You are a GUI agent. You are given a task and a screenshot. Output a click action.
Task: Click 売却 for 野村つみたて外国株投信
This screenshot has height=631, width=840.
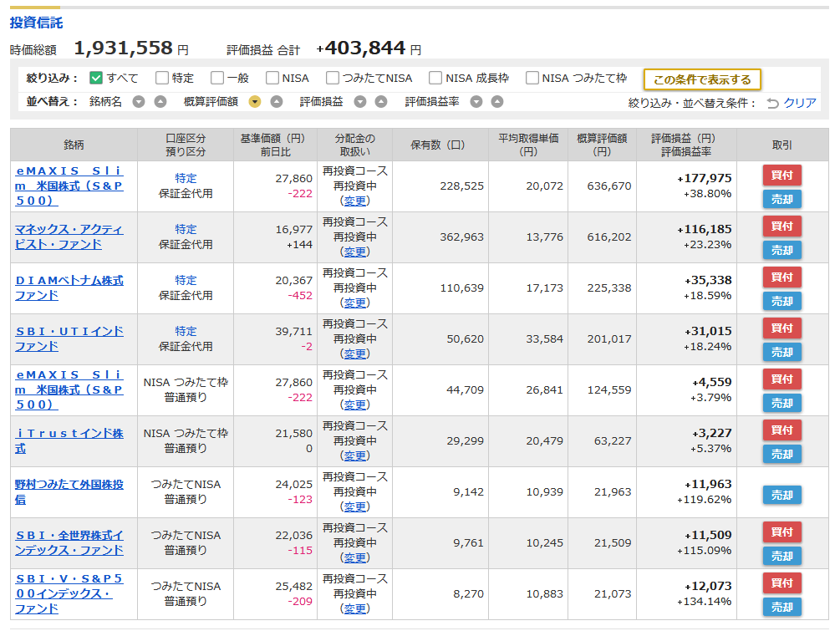(x=781, y=495)
